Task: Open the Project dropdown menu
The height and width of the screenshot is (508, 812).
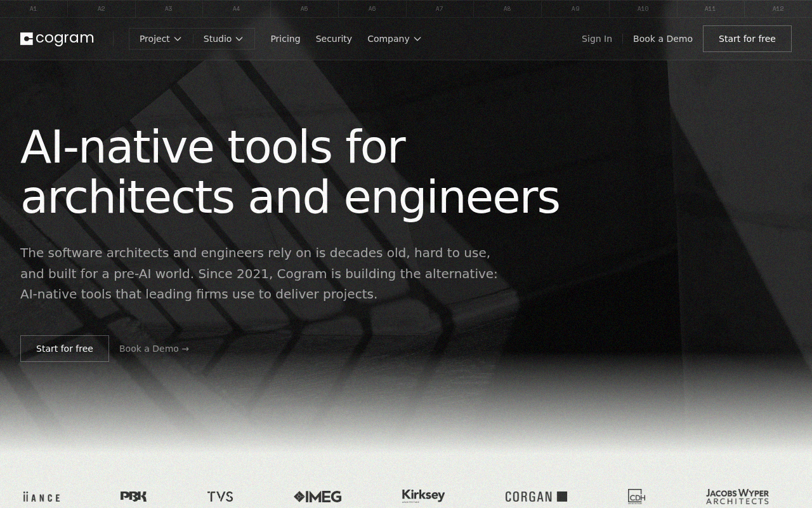Action: point(160,39)
